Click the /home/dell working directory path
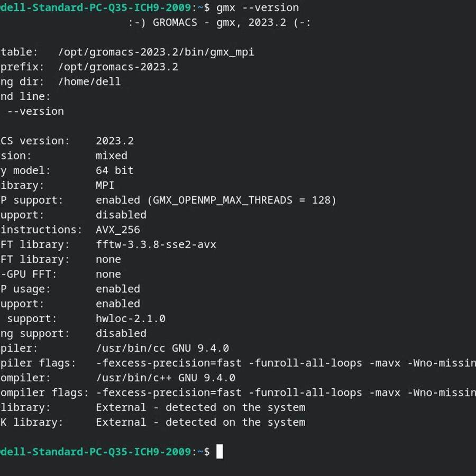476x476 pixels. 89,81
